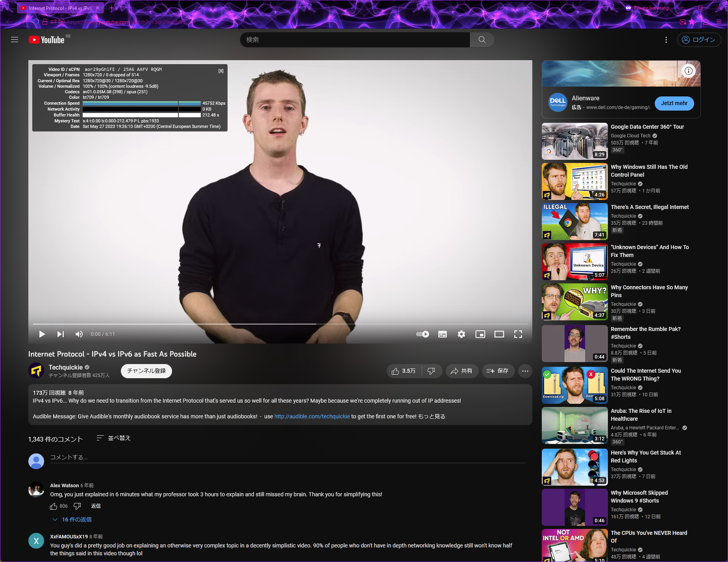This screenshot has height=562, width=728.
Task: Open the Techquickie channel avatar
Action: (36, 371)
